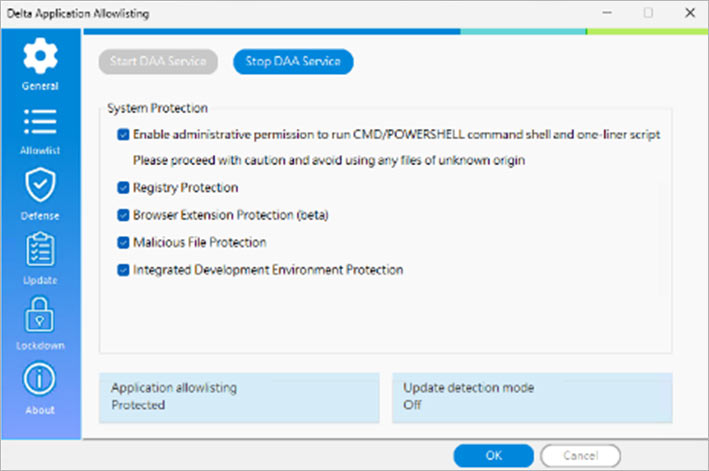Uncheck Browser Extension Protection (beta)

(123, 215)
